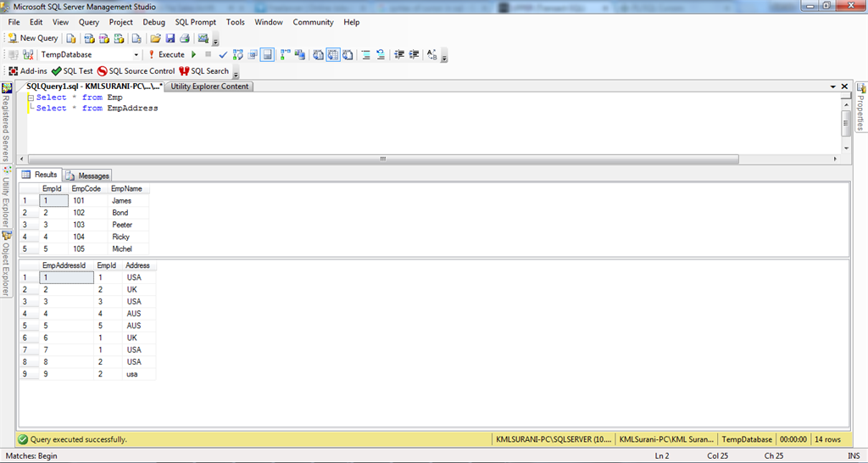Viewport: 868px width, 463px height.
Task: Select Results to Text mode
Action: (x=319, y=55)
